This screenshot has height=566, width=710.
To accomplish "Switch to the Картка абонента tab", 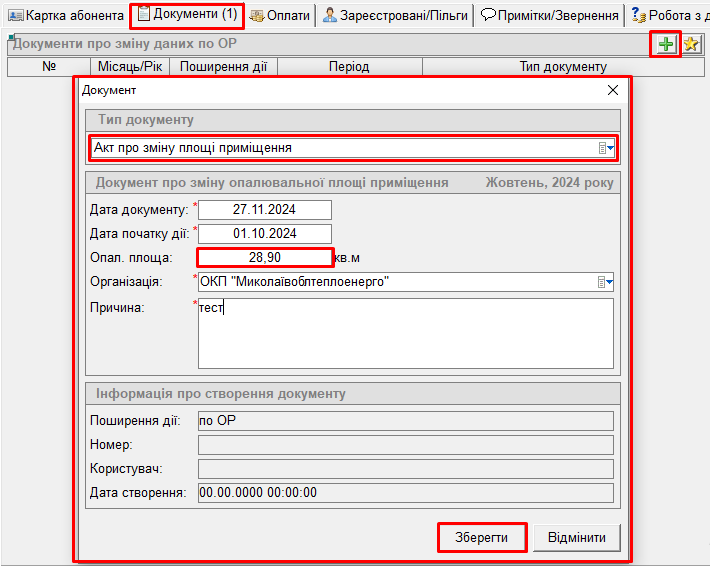I will click(x=66, y=16).
